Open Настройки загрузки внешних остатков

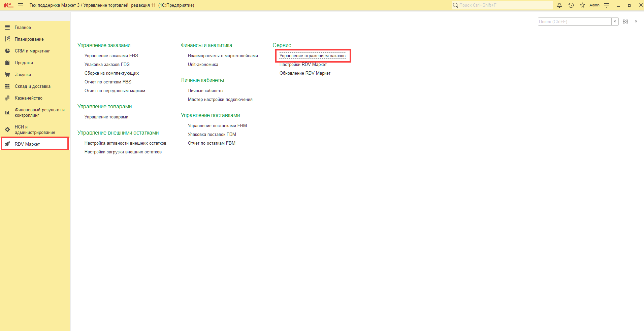[x=123, y=152]
